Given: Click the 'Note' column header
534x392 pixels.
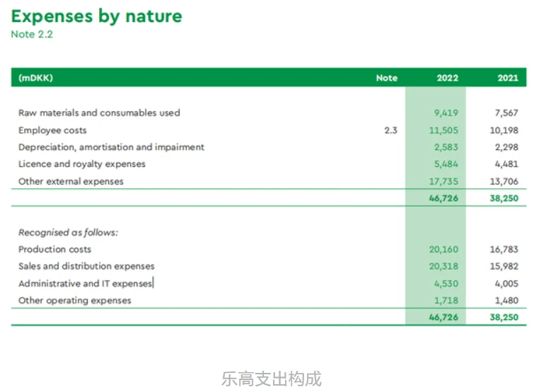Looking at the screenshot, I should pos(387,78).
